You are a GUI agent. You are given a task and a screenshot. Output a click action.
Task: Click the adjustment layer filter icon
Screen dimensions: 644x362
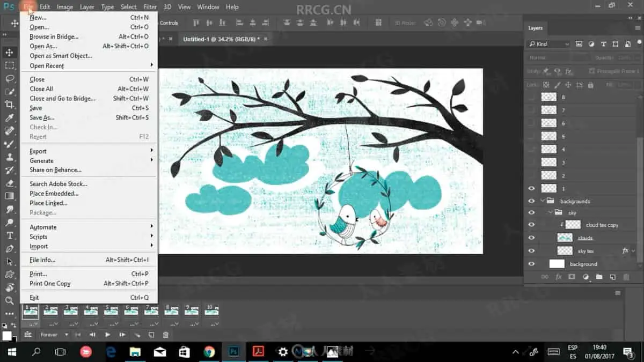591,44
